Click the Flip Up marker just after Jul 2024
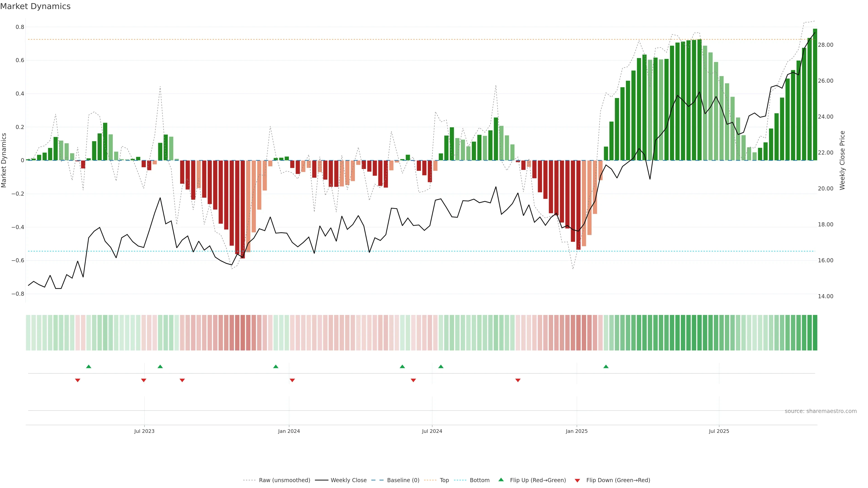Screen dimensions: 868x488 click(x=441, y=366)
